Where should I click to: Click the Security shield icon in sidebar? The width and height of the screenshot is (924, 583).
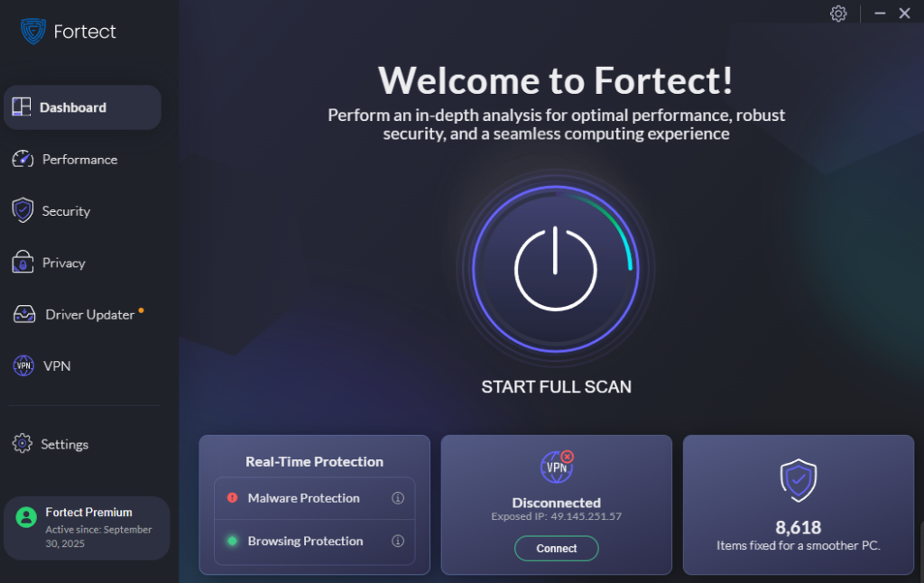pyautogui.click(x=23, y=210)
